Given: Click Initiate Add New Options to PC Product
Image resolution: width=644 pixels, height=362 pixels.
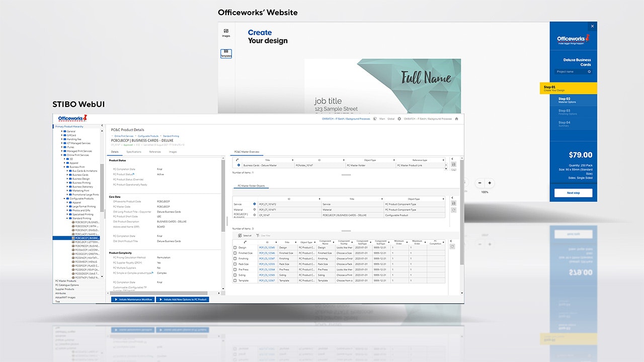Looking at the screenshot, I should [x=182, y=299].
